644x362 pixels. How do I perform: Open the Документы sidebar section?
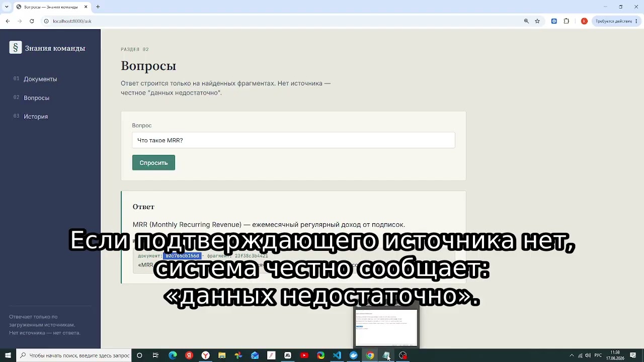point(40,79)
